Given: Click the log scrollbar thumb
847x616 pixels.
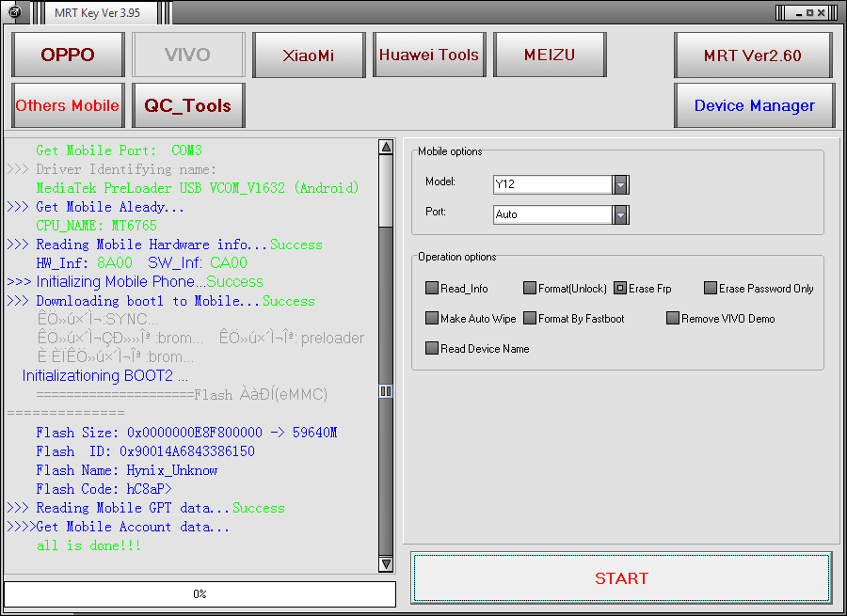Looking at the screenshot, I should pos(386,391).
